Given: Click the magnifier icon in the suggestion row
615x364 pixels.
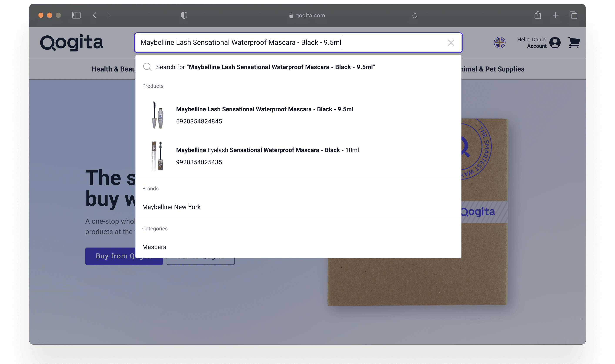Looking at the screenshot, I should click(147, 67).
